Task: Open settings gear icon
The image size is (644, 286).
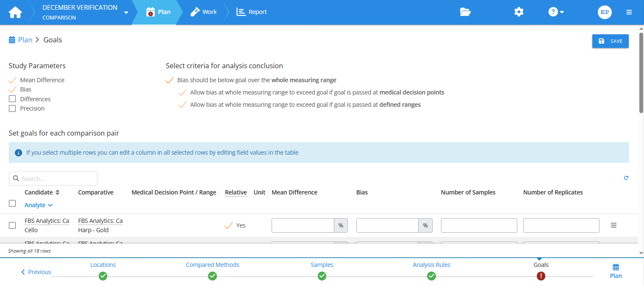Action: [519, 12]
